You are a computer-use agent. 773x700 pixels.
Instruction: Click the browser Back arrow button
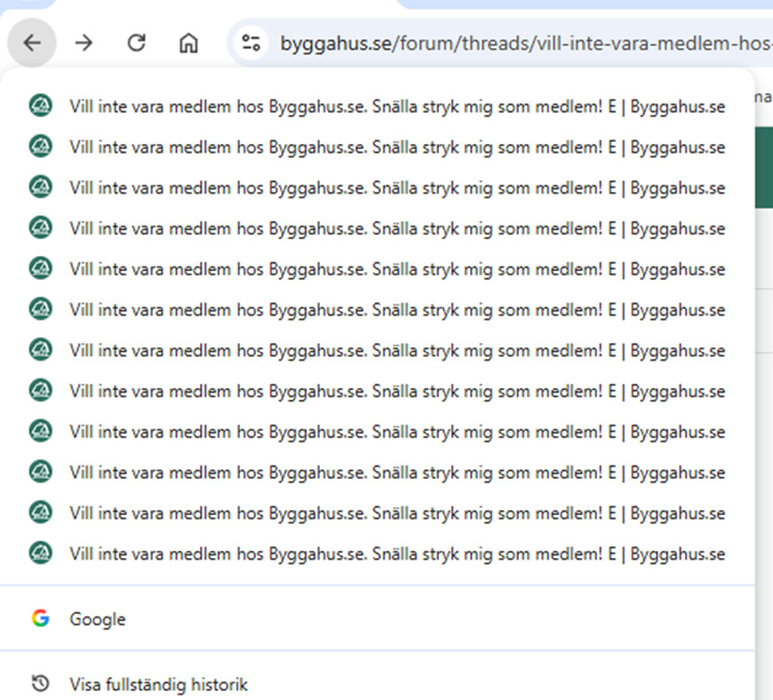click(32, 43)
